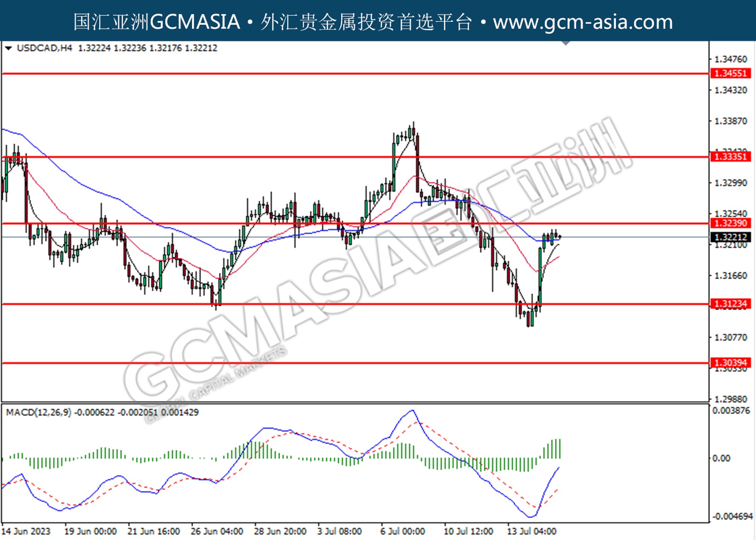Click the 1.32990 price scale value
756x540 pixels.
coord(730,183)
